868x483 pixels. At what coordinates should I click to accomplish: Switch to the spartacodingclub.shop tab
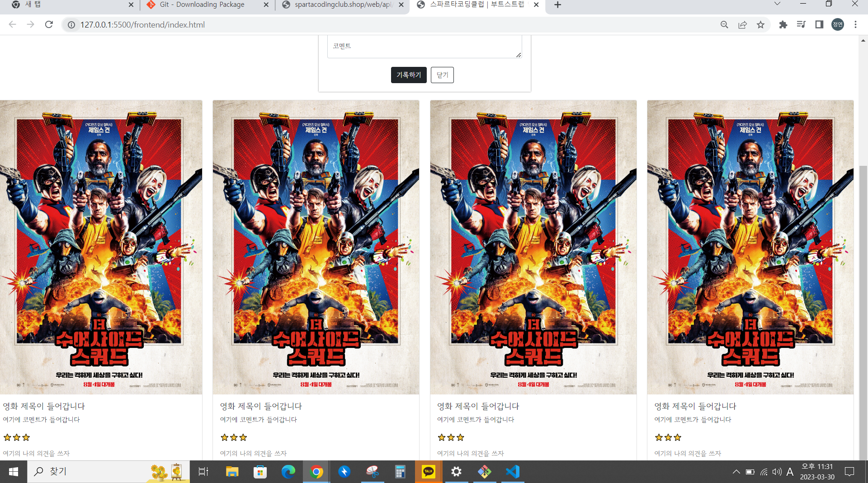click(343, 5)
